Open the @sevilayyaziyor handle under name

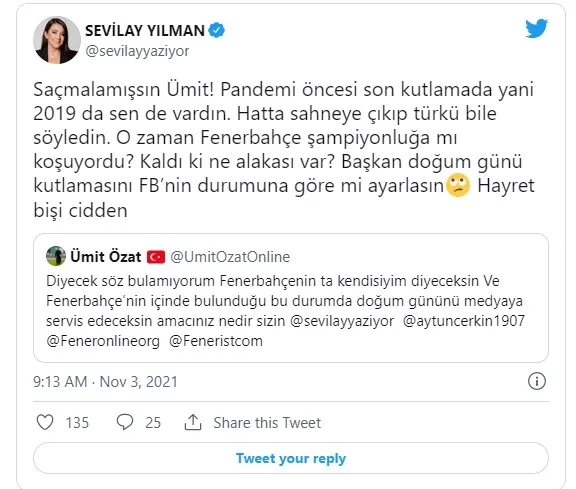tap(137, 51)
